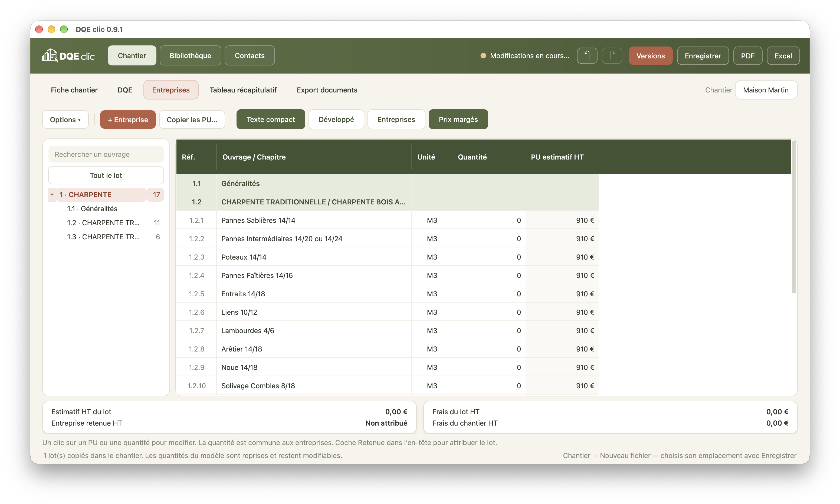
Task: Edit the quantity of Liens 10/12
Action: (488, 312)
